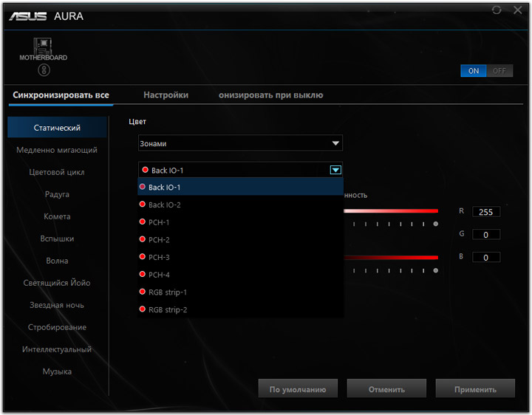Image resolution: width=532 pixels, height=415 pixels.
Task: Choose RGB strip-2 in zone list
Action: click(x=240, y=309)
